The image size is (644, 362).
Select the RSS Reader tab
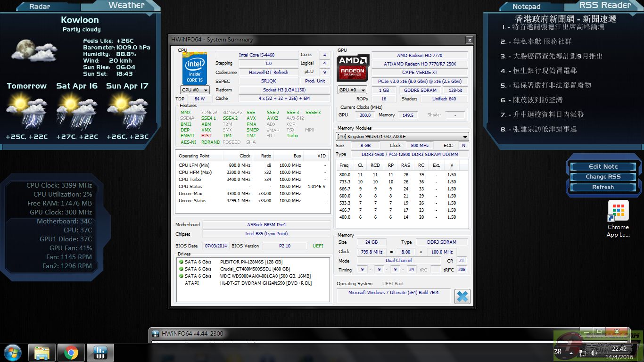(x=604, y=5)
